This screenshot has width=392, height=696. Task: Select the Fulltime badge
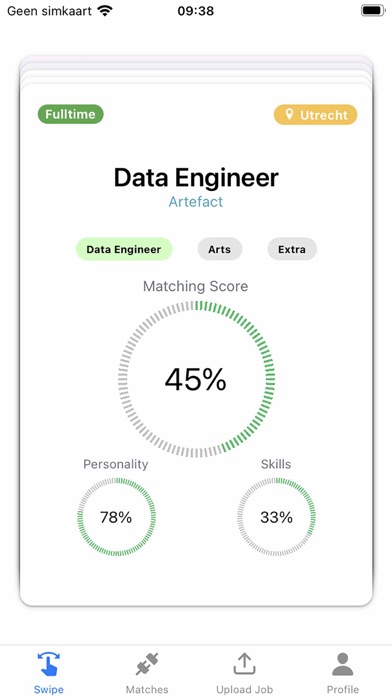(71, 114)
